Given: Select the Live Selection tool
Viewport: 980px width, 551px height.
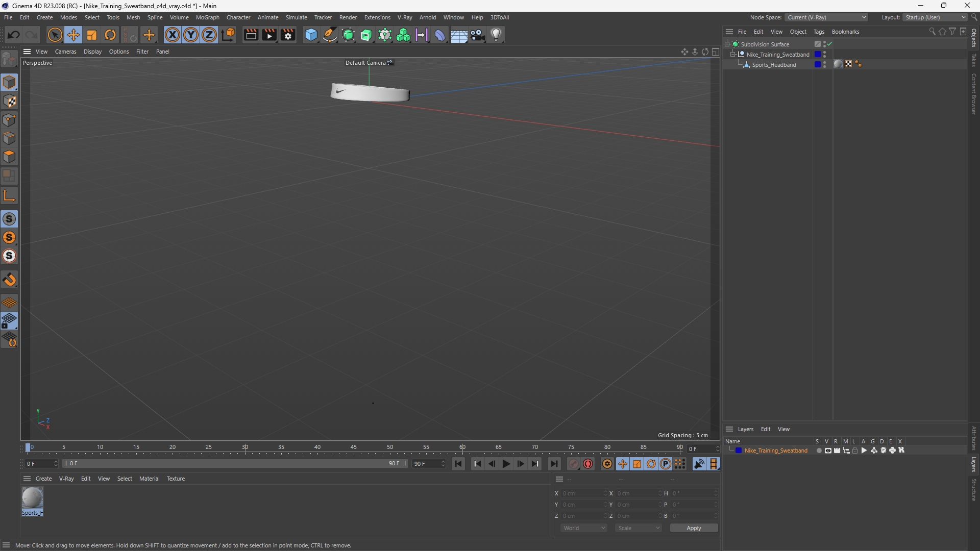Looking at the screenshot, I should tap(55, 35).
